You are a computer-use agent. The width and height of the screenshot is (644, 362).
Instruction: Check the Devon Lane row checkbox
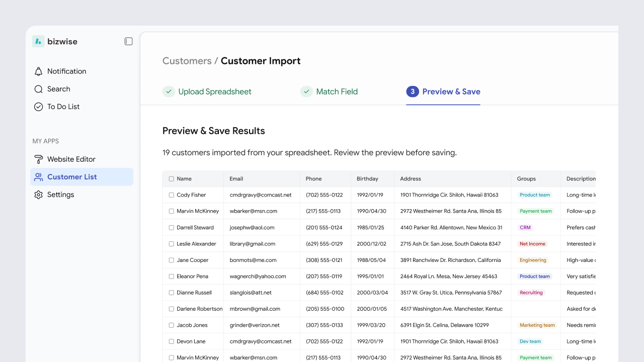click(172, 341)
